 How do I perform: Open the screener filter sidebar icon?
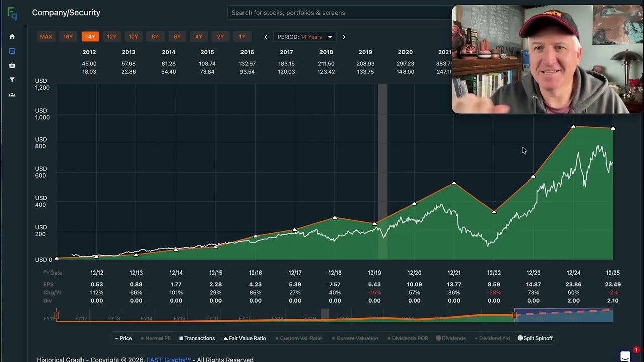point(12,80)
